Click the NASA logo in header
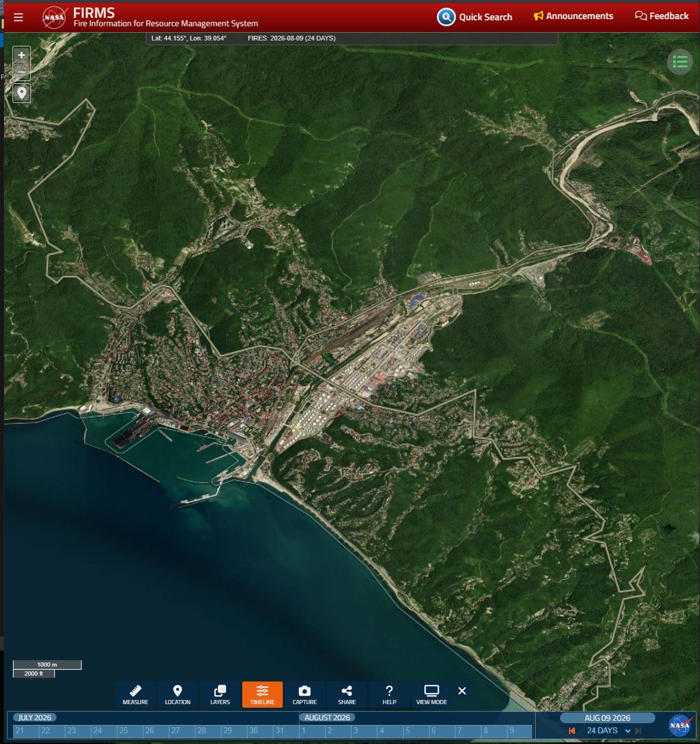Viewport: 700px width, 744px height. point(54,17)
